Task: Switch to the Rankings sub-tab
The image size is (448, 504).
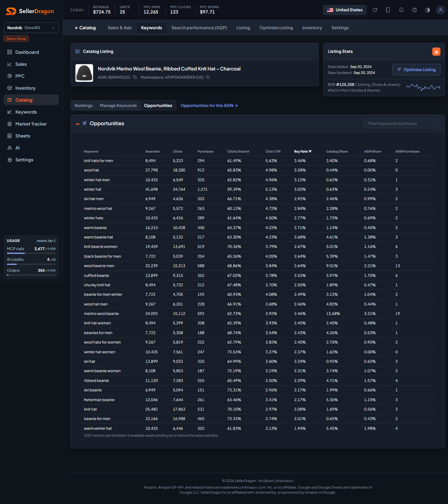Action: pyautogui.click(x=84, y=105)
